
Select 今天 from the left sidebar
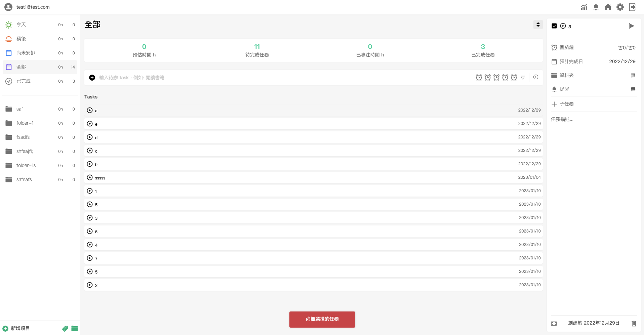pos(21,25)
